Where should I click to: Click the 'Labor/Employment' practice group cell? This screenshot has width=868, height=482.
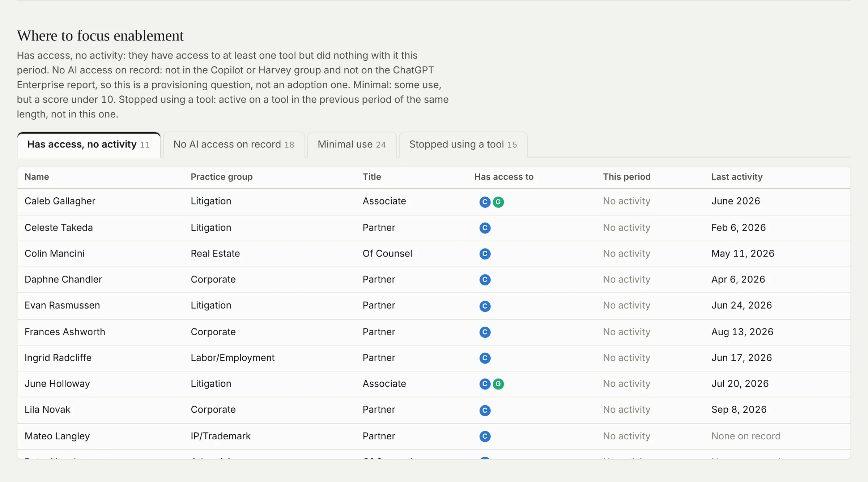(233, 358)
